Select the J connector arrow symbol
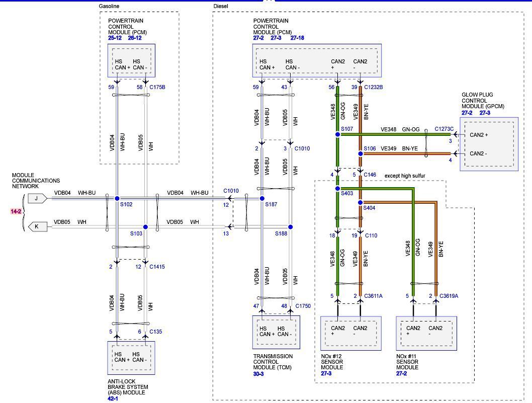The image size is (532, 403). click(x=36, y=198)
